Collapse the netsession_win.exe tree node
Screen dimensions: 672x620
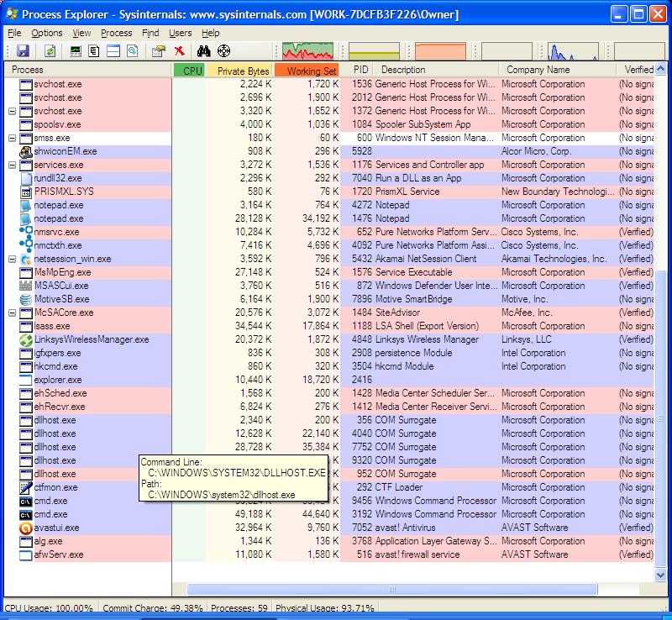coord(13,259)
